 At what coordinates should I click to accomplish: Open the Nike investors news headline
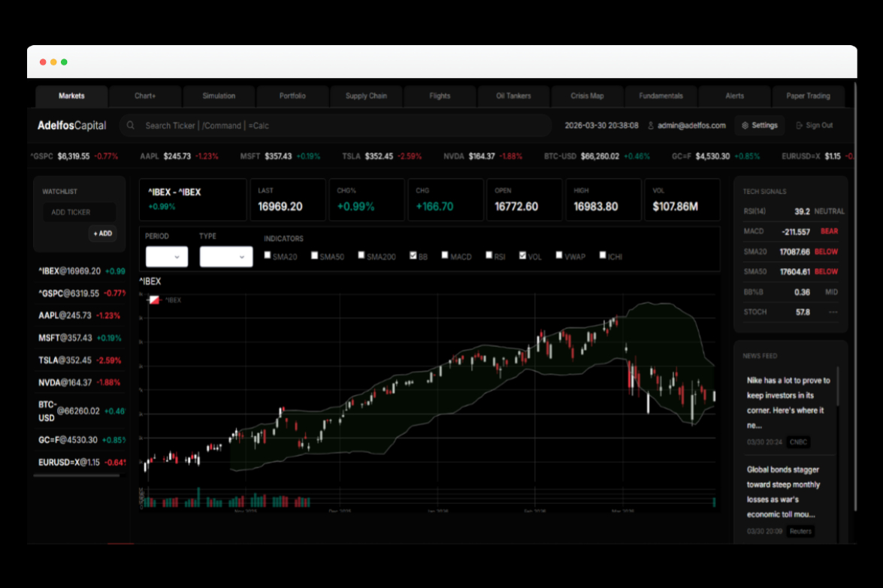pos(788,403)
